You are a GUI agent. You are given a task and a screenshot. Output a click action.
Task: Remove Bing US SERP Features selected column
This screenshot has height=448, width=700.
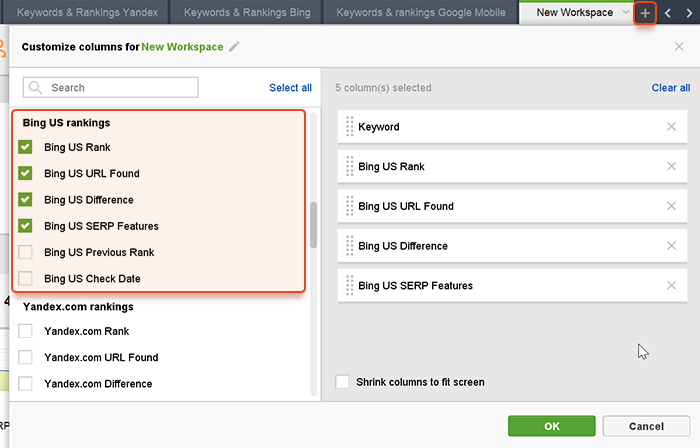point(671,286)
